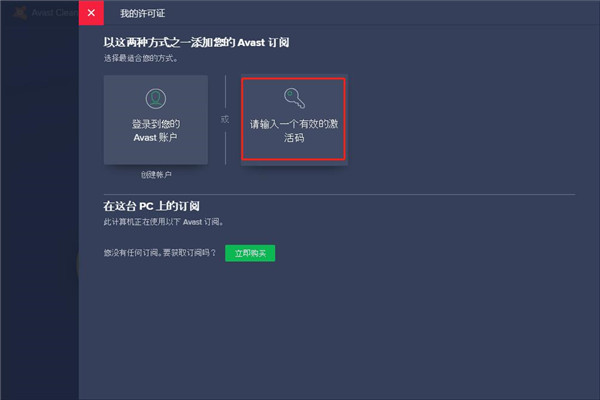This screenshot has width=600, height=400.
Task: Click the dark sidebar left of the panel
Action: [x=39, y=211]
